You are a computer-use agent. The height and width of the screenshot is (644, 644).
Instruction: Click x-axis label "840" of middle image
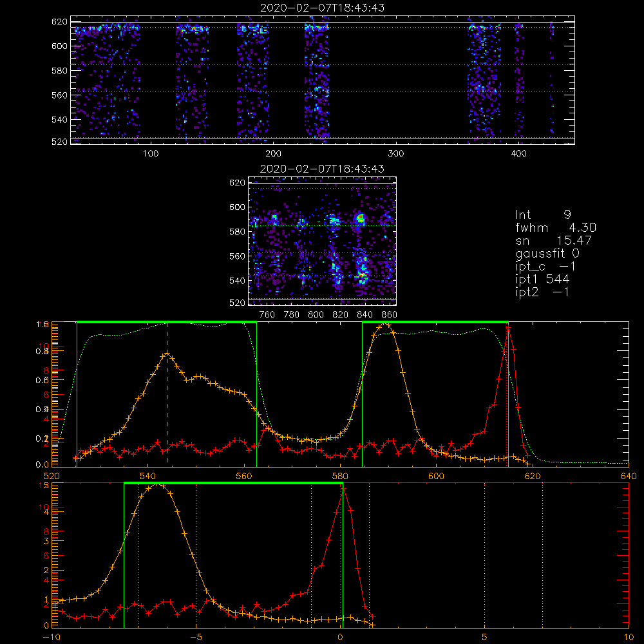click(365, 315)
